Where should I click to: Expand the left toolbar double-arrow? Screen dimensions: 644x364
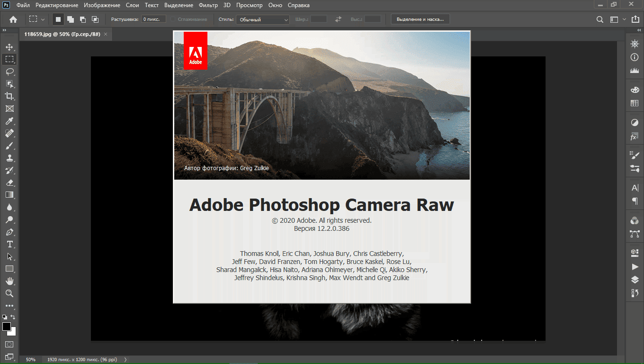point(4,29)
